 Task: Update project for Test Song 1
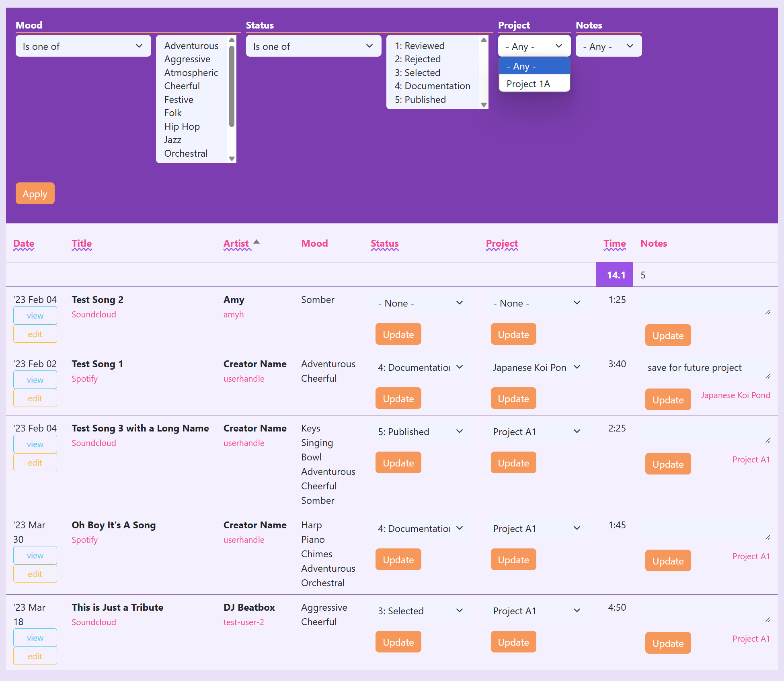[x=513, y=399]
